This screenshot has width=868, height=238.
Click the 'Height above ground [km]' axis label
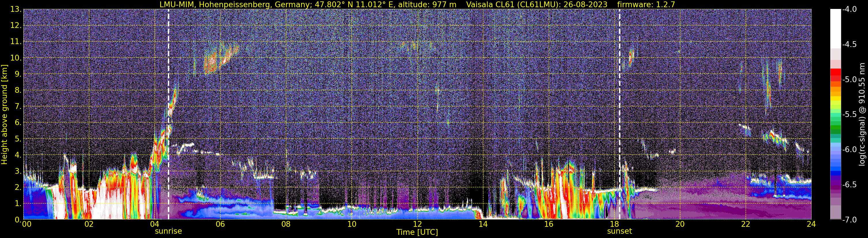4,115
